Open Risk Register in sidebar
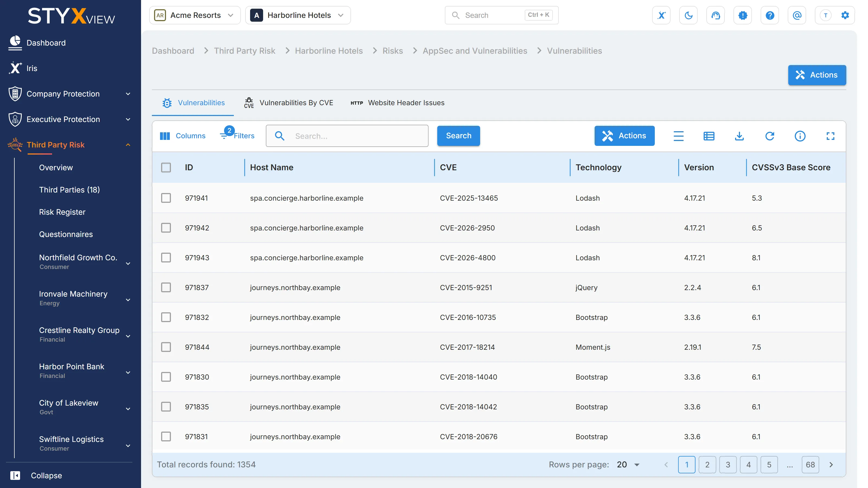Screen dimensions: 868x488 [x=62, y=212]
